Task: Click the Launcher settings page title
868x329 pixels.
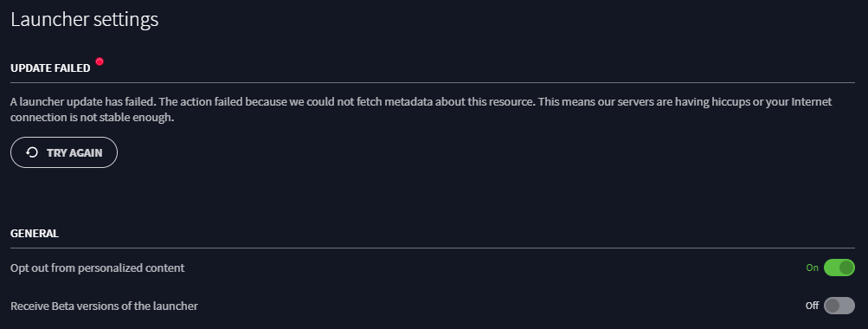Action: (85, 19)
